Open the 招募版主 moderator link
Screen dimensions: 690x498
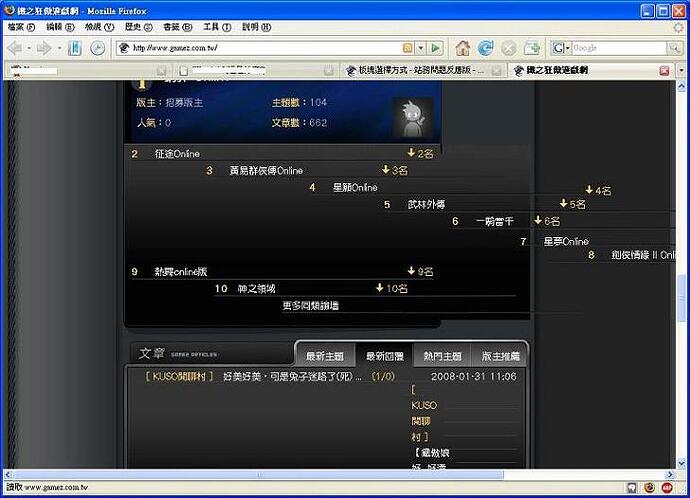click(x=184, y=103)
